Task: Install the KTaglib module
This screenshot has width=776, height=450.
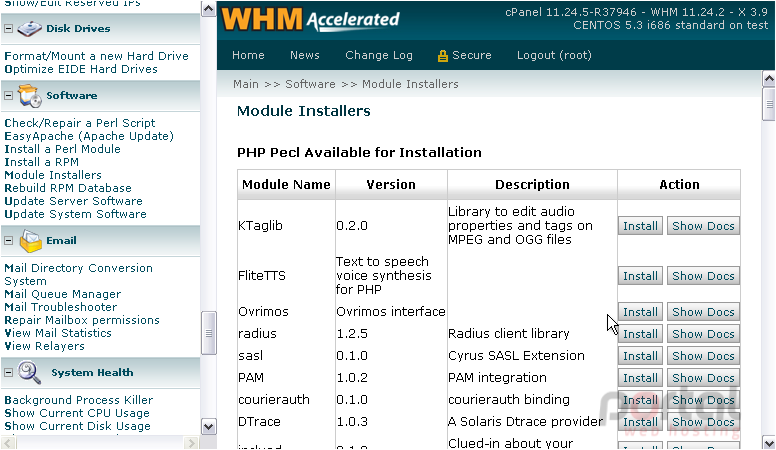Action: point(640,226)
